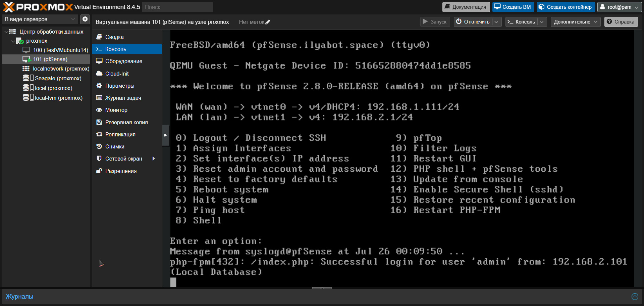
Task: Click the Start button
Action: click(435, 22)
